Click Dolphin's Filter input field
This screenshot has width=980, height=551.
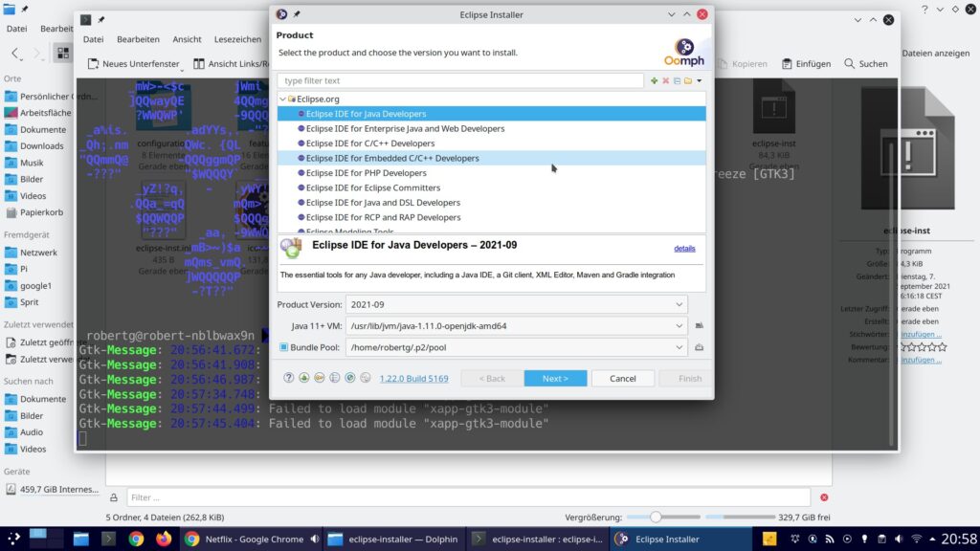click(x=469, y=497)
